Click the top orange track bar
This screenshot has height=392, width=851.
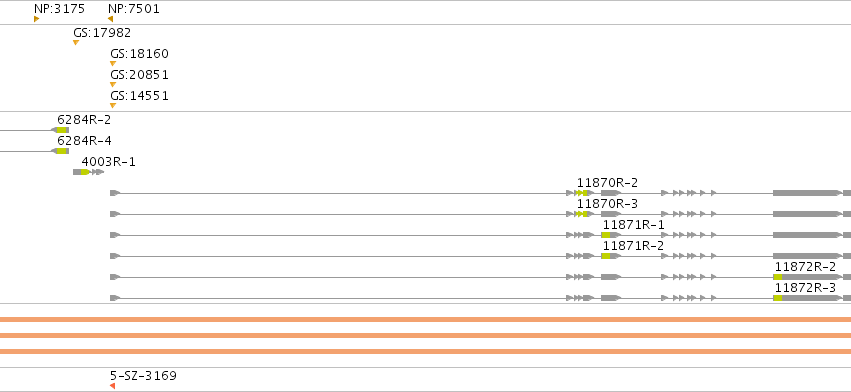click(x=426, y=320)
